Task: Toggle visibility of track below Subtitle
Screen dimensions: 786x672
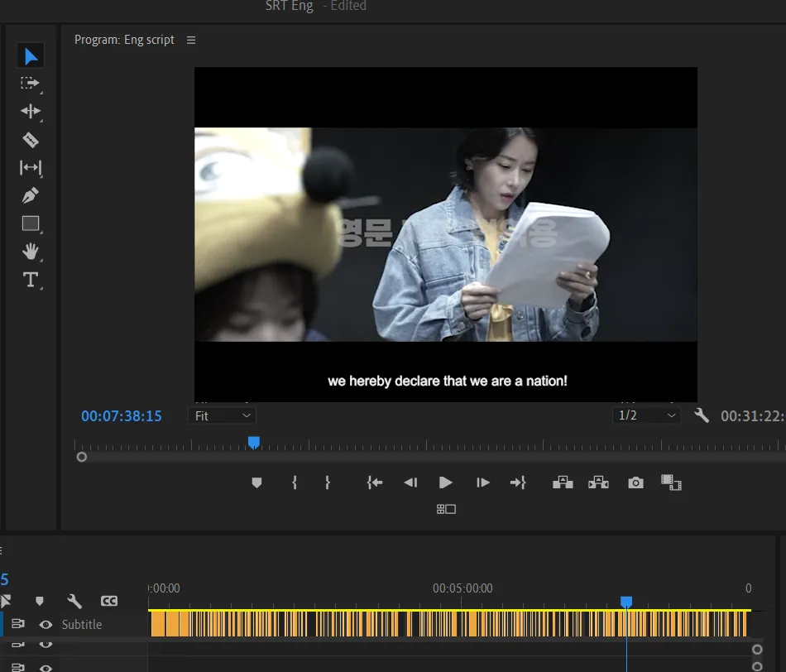Action: coord(46,644)
